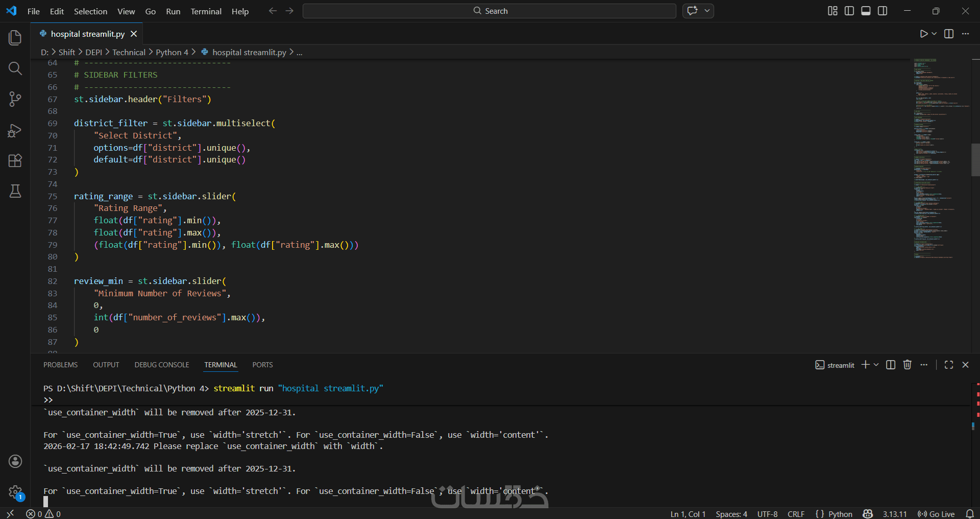The width and height of the screenshot is (980, 519).
Task: Open the View menu
Action: pos(126,11)
